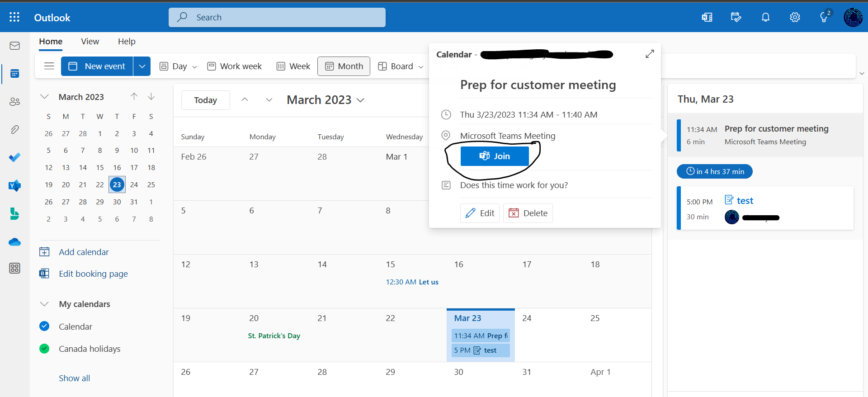Select Week view
Image resolution: width=868 pixels, height=397 pixels.
tap(293, 66)
